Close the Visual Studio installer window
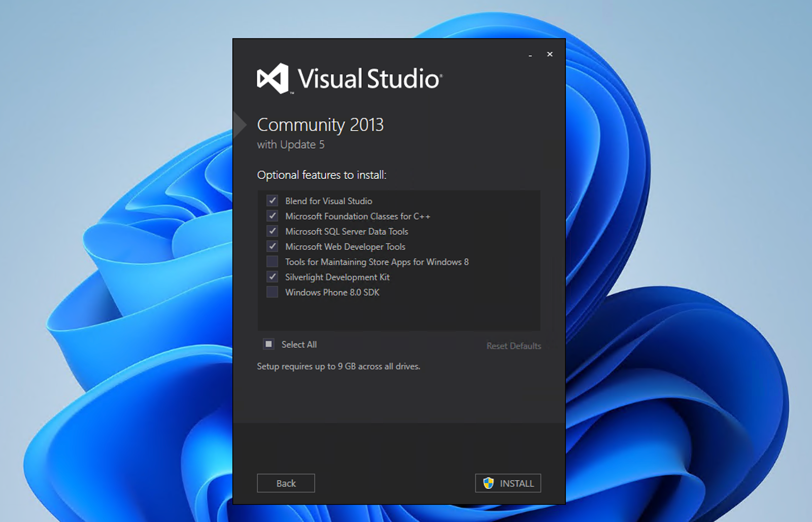The width and height of the screenshot is (812, 522). tap(550, 54)
